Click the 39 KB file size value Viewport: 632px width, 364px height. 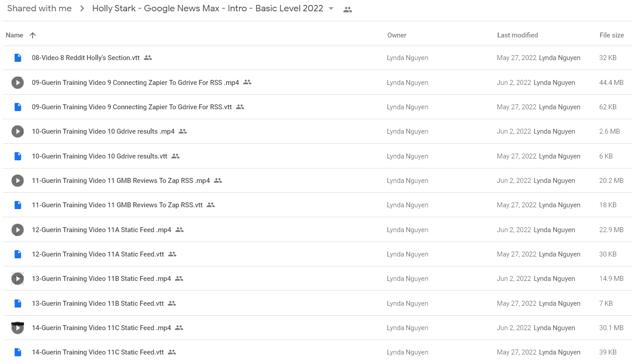(x=608, y=352)
